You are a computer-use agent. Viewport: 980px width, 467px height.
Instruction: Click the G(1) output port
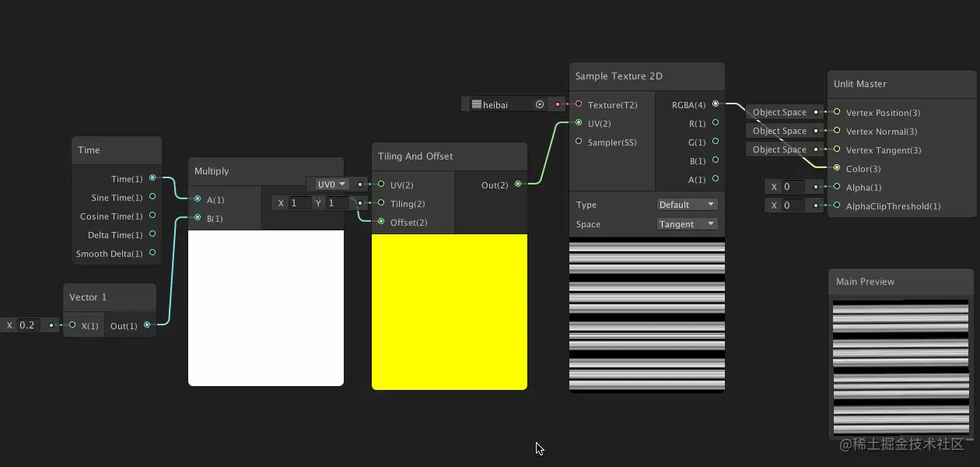tap(716, 142)
